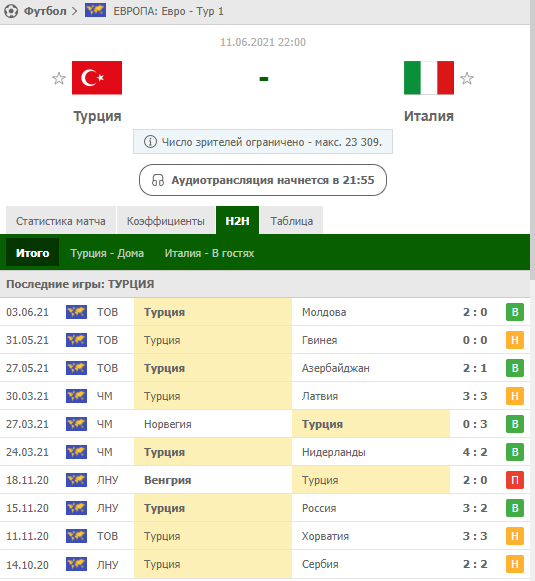535x581 pixels.
Task: Select Италия - В гостях filter
Action: point(209,253)
